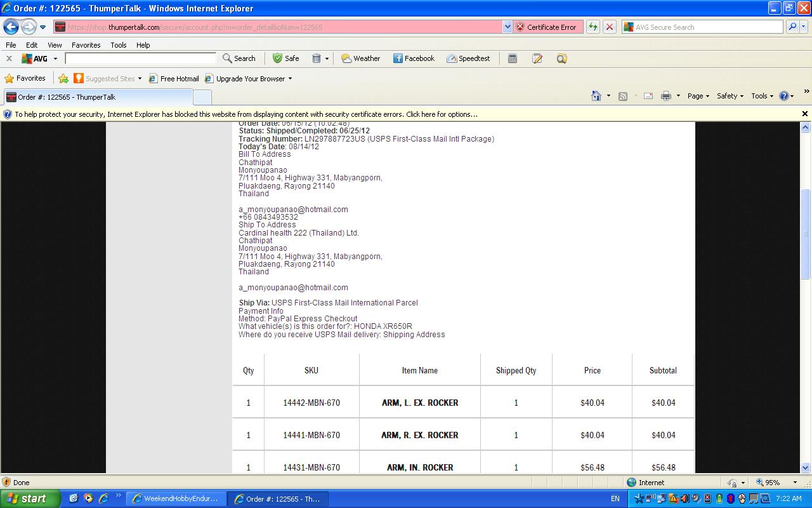Click the Facebook toolbar button
Image resolution: width=812 pixels, height=508 pixels.
[x=414, y=58]
